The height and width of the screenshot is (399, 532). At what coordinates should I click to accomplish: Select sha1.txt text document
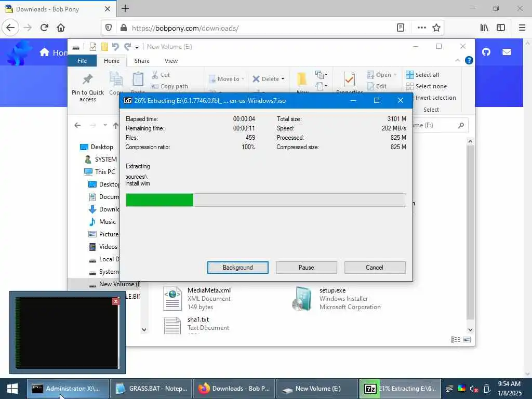click(x=196, y=325)
